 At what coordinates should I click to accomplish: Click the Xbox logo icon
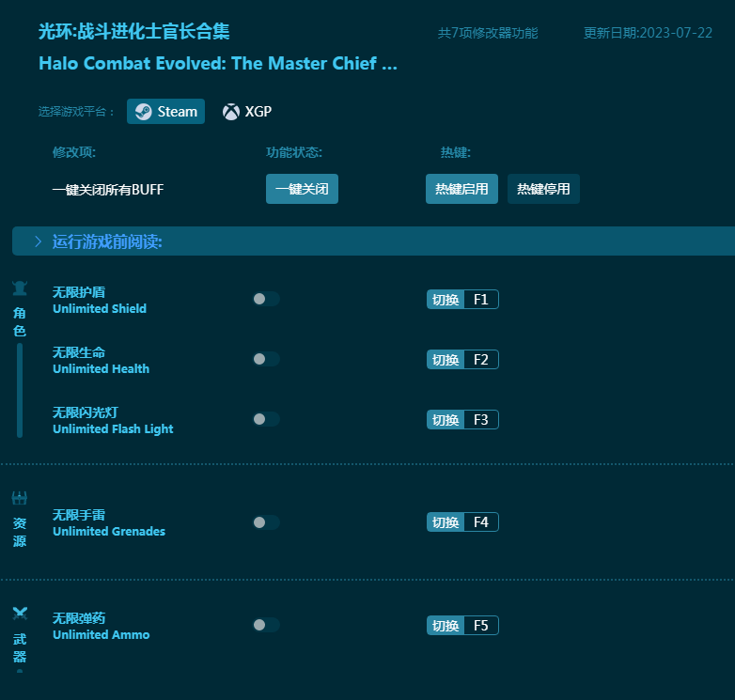pyautogui.click(x=230, y=112)
